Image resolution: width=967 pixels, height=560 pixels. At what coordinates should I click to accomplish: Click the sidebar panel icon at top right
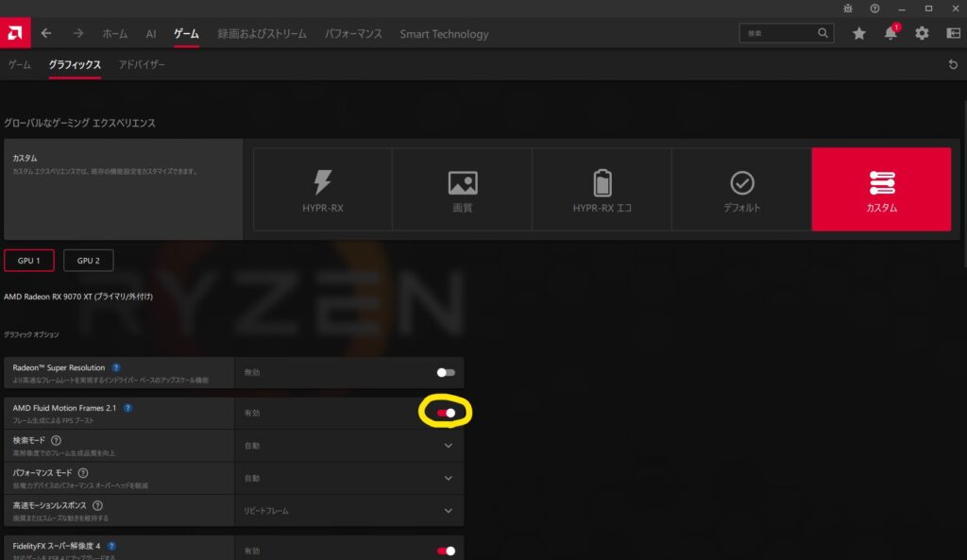(952, 33)
